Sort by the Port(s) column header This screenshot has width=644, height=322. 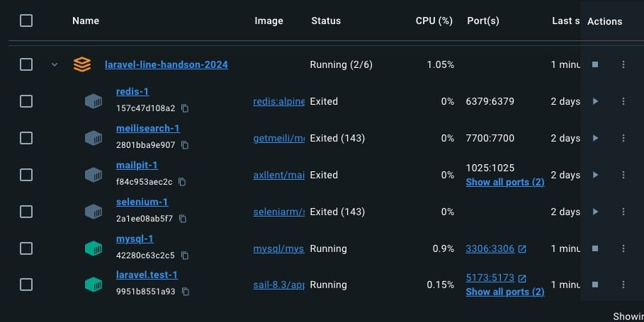(483, 21)
